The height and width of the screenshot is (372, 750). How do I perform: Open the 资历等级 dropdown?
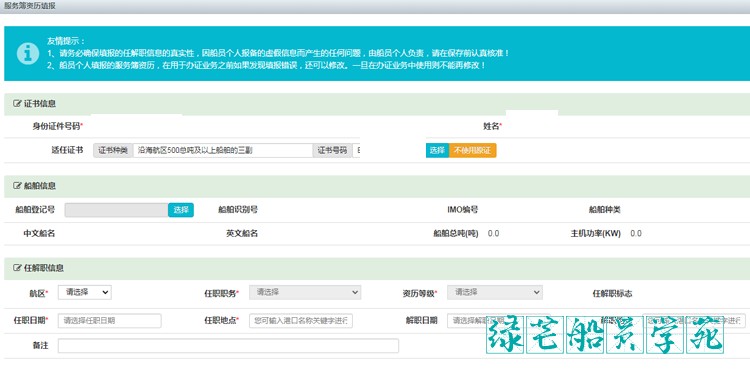pyautogui.click(x=495, y=292)
